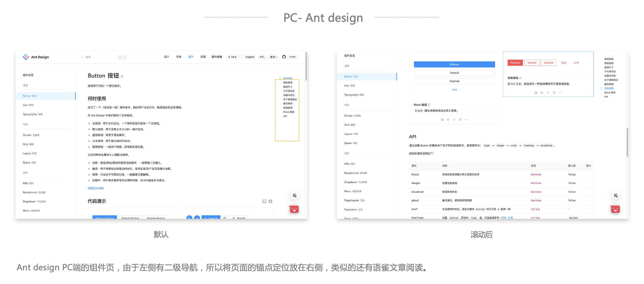Open the GitHub icon in the left page header
Screen dimensions: 644x284
pyautogui.click(x=284, y=57)
